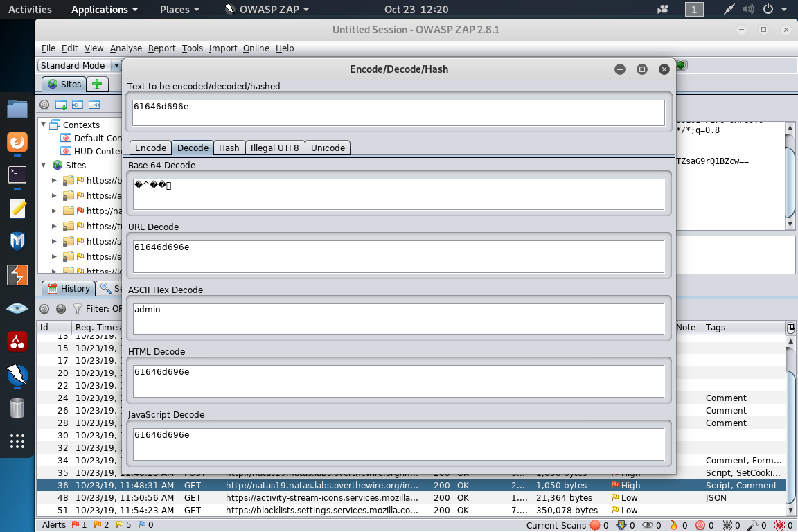
Task: Collapse the Sites tree node
Action: [44, 165]
